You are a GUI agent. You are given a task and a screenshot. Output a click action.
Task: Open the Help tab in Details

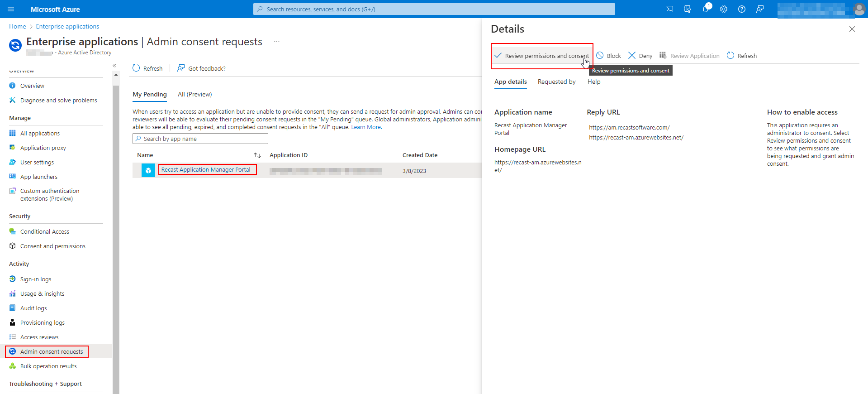click(x=594, y=82)
